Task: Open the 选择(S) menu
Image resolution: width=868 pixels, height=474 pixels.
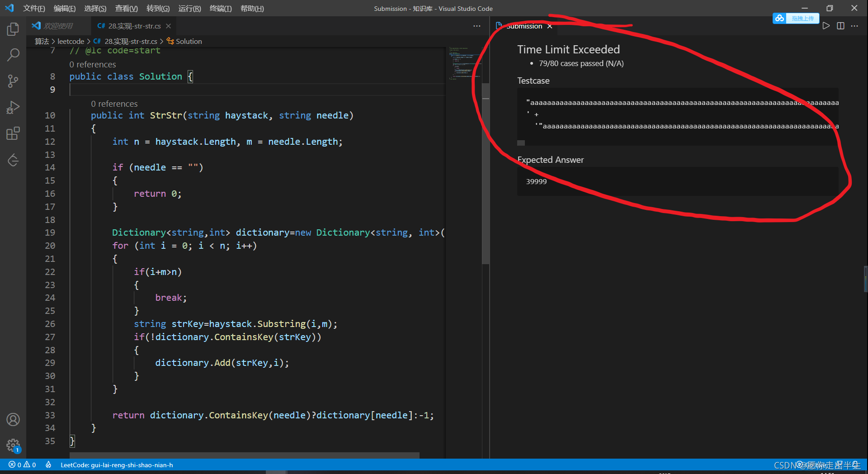Action: 95,8
